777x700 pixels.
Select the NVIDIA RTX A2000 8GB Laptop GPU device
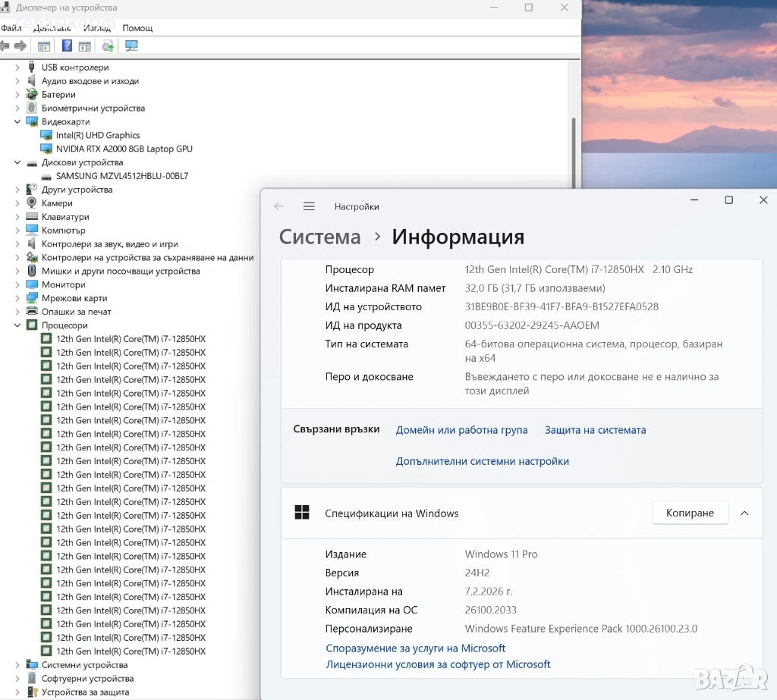tap(124, 149)
